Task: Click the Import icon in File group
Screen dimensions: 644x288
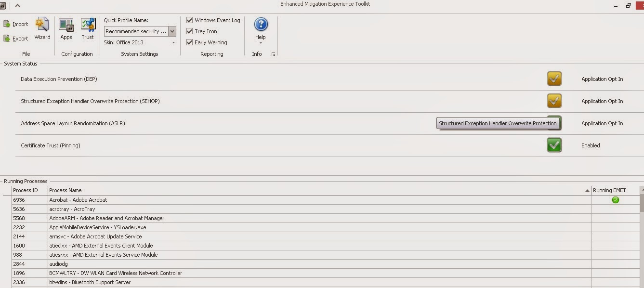Action: click(x=7, y=24)
